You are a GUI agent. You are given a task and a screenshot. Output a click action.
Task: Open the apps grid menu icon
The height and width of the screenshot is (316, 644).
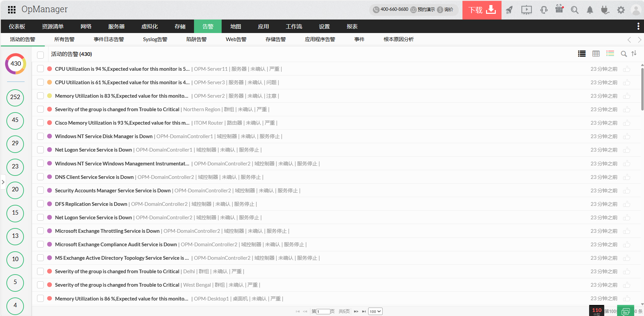(12, 9)
